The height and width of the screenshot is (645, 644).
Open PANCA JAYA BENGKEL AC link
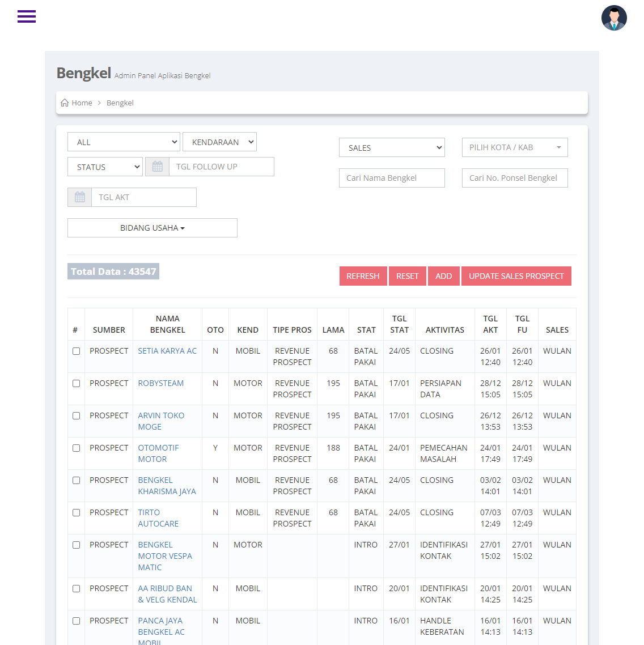tap(161, 632)
